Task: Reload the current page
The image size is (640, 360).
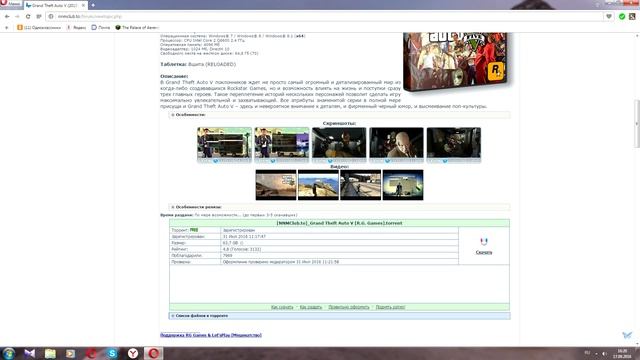Action: tap(28, 16)
